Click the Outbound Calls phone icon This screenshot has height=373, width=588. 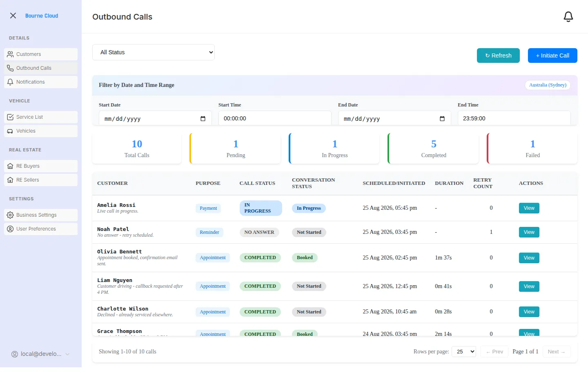(10, 68)
